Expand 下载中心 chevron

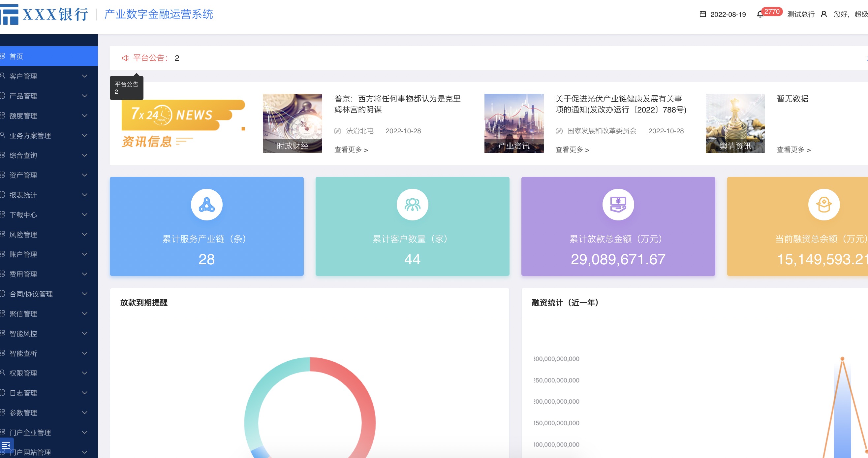point(84,215)
